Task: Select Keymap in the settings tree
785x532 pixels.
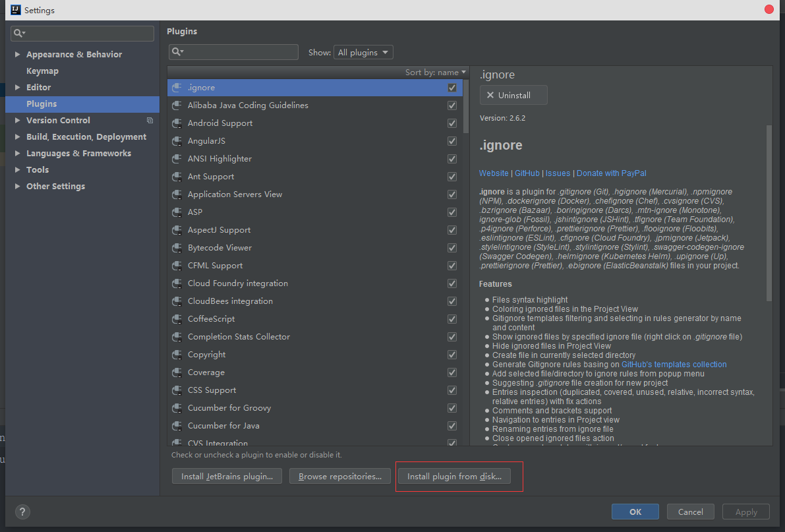Action: [x=43, y=71]
